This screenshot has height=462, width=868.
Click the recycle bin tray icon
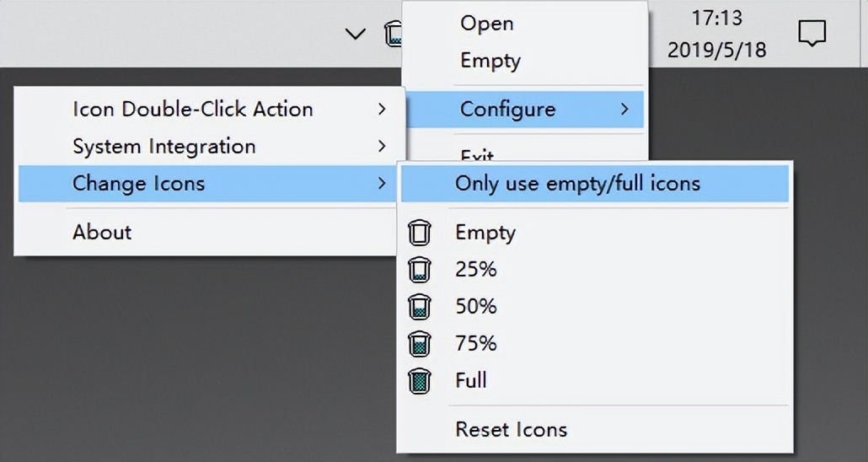pos(393,34)
